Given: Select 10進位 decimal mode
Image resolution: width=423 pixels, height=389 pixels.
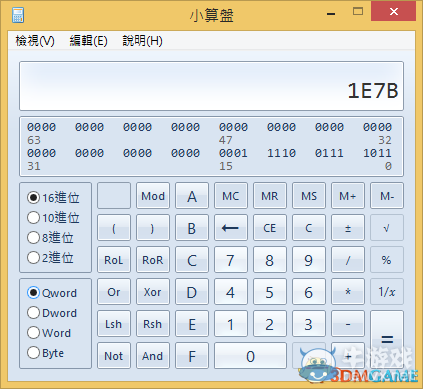Looking at the screenshot, I should [53, 218].
